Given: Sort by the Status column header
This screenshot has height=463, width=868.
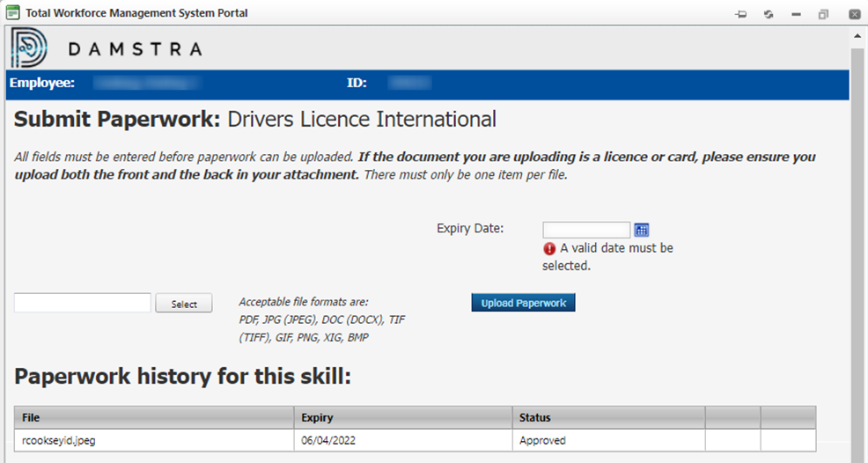Looking at the screenshot, I should click(x=608, y=417).
